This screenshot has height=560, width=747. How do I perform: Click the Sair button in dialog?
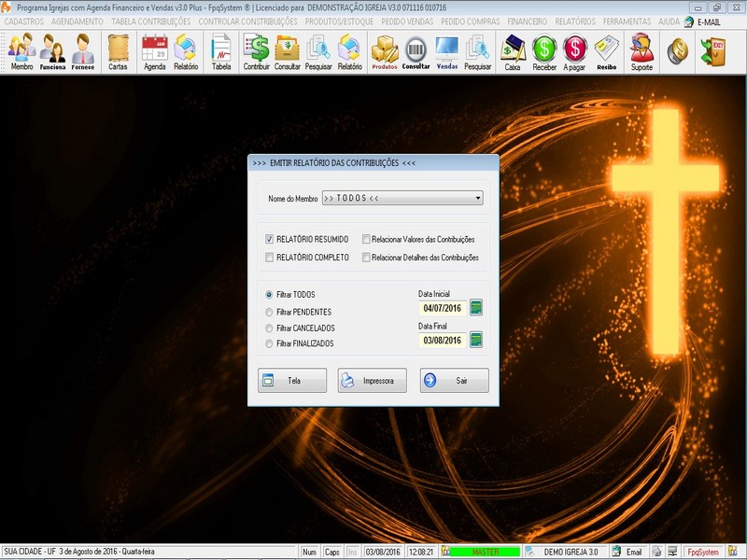[x=455, y=381]
